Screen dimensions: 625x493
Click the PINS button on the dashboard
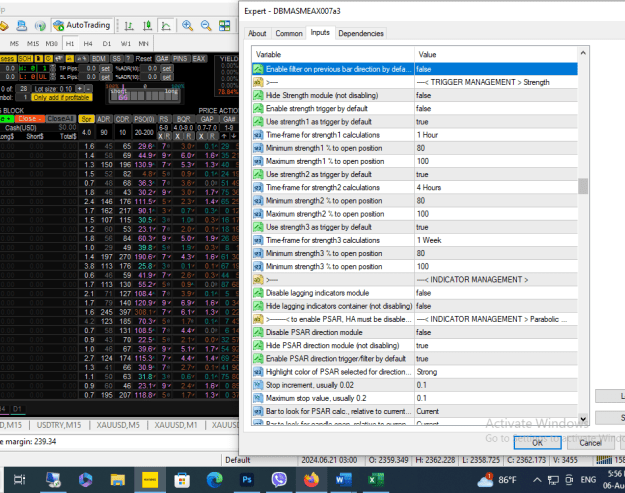[180, 59]
